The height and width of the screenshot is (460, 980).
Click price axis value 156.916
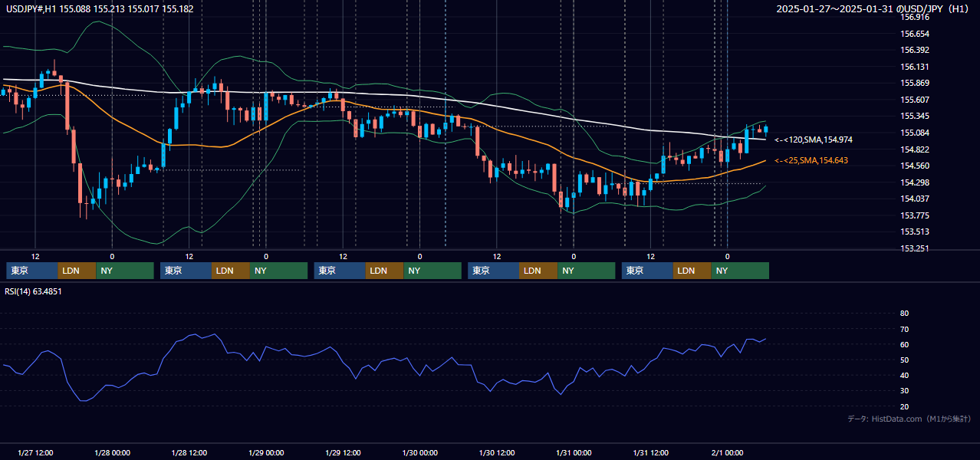(914, 17)
